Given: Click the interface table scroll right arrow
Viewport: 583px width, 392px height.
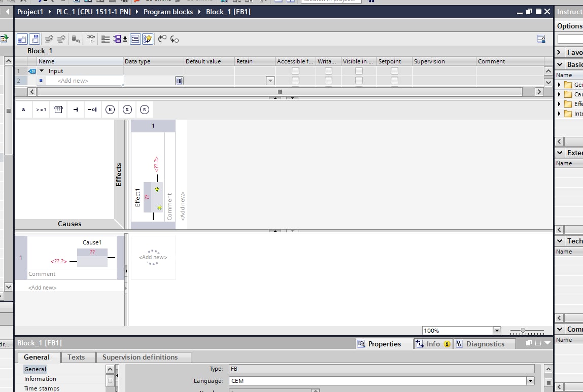Looking at the screenshot, I should [x=539, y=91].
